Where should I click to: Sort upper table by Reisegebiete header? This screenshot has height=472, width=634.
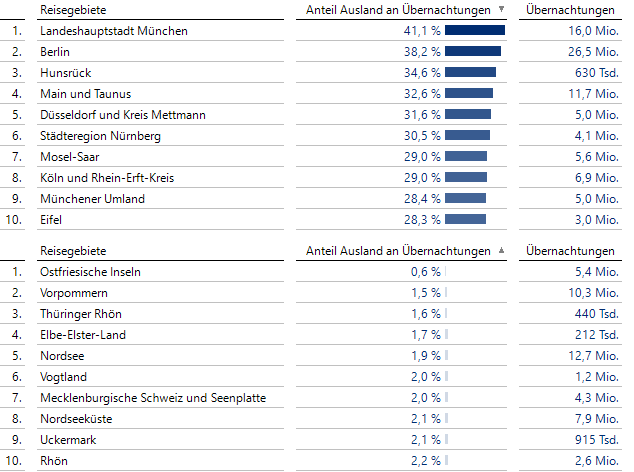point(73,10)
